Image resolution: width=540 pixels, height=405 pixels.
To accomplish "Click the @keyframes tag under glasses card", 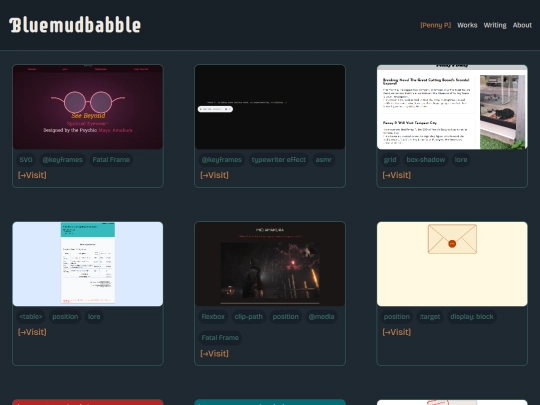I will (x=62, y=160).
